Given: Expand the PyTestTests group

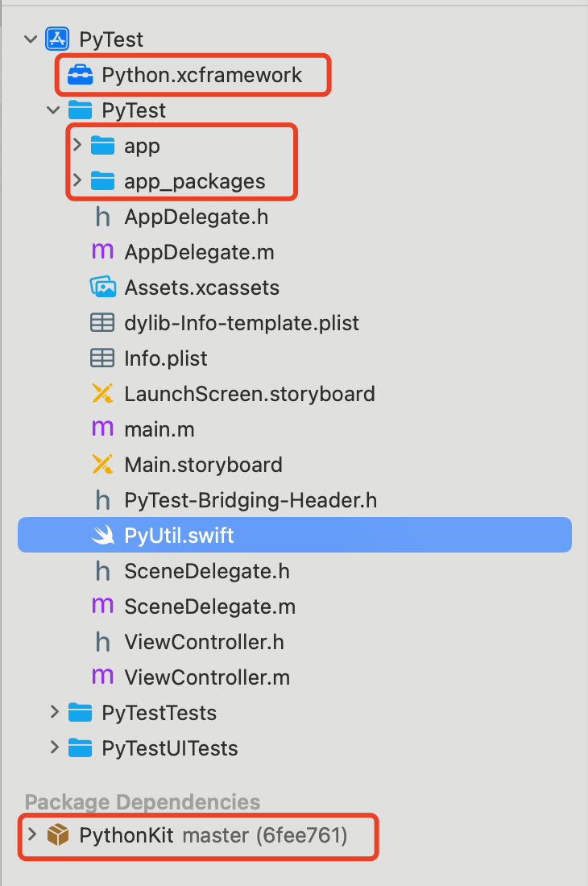Looking at the screenshot, I should coord(55,713).
